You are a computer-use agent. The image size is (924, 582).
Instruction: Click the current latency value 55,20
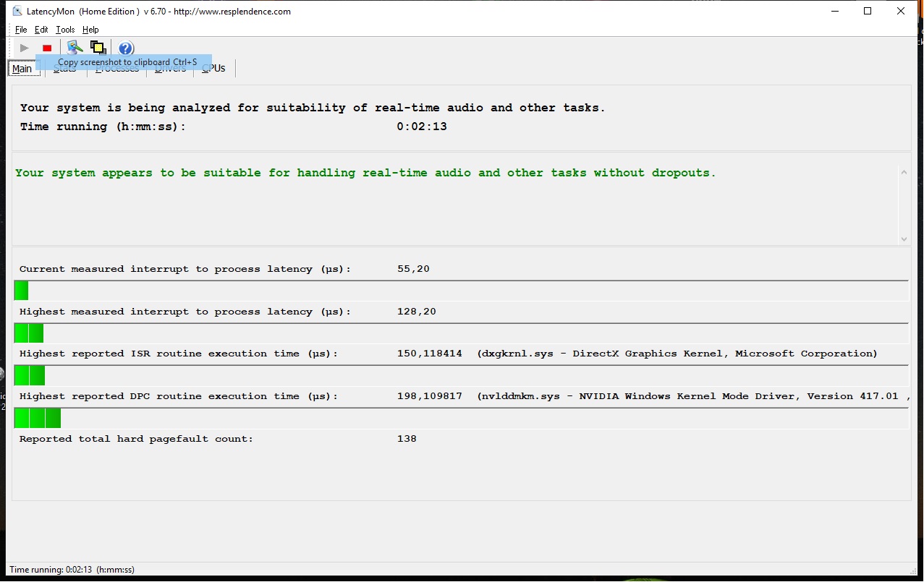[x=413, y=269]
